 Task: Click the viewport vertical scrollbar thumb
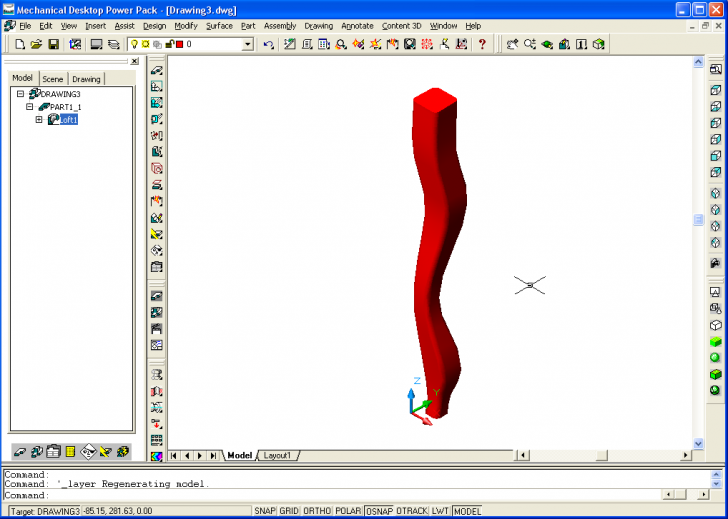(698, 220)
